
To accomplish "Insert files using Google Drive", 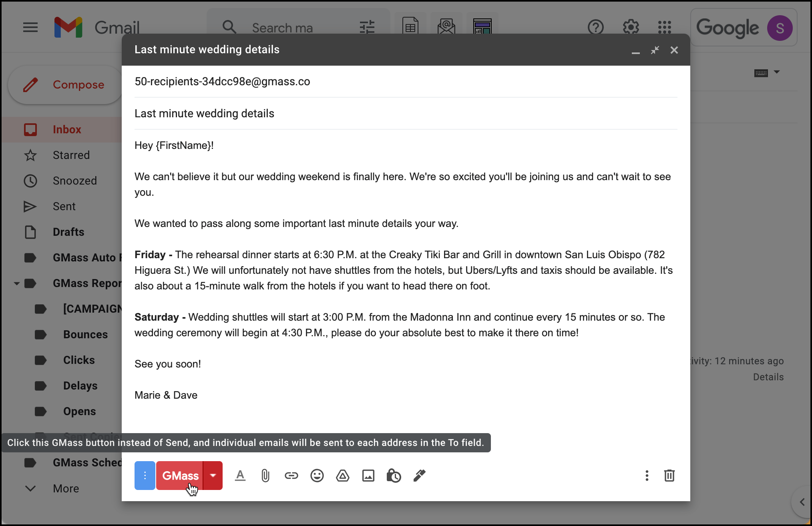I will [343, 476].
